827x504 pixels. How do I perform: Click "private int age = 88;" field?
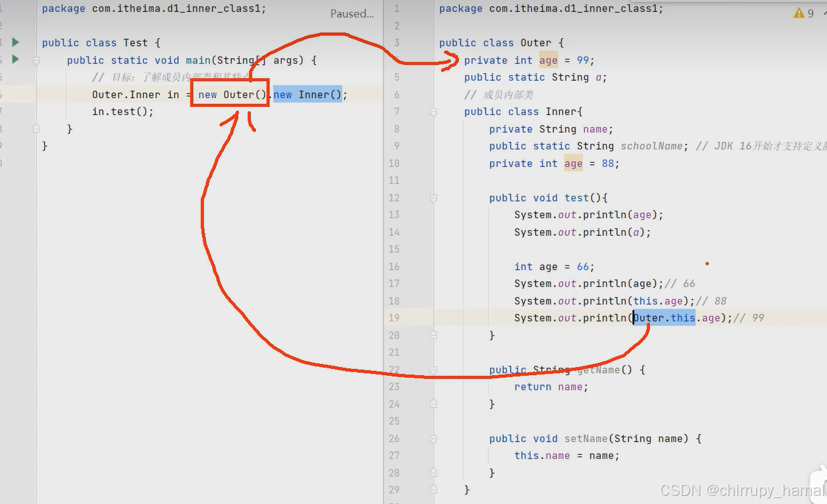(x=554, y=163)
